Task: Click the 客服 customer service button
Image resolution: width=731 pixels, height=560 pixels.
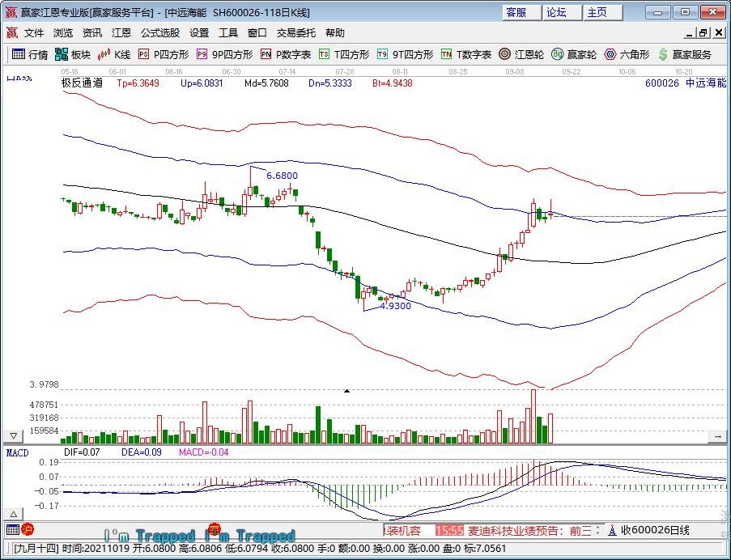Action: [522, 13]
